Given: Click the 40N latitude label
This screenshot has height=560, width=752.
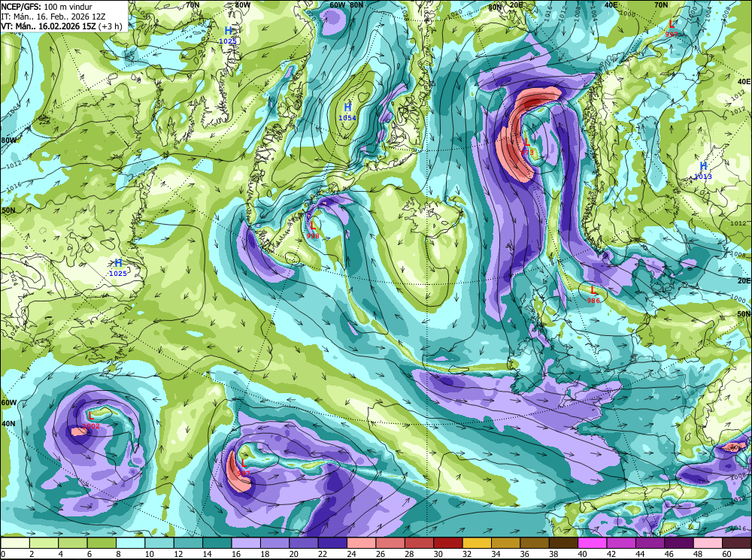Looking at the screenshot, I should [x=8, y=424].
